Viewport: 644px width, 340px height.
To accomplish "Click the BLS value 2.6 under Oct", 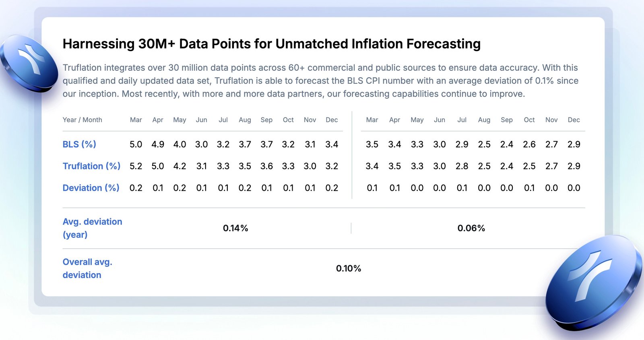I will [x=529, y=144].
